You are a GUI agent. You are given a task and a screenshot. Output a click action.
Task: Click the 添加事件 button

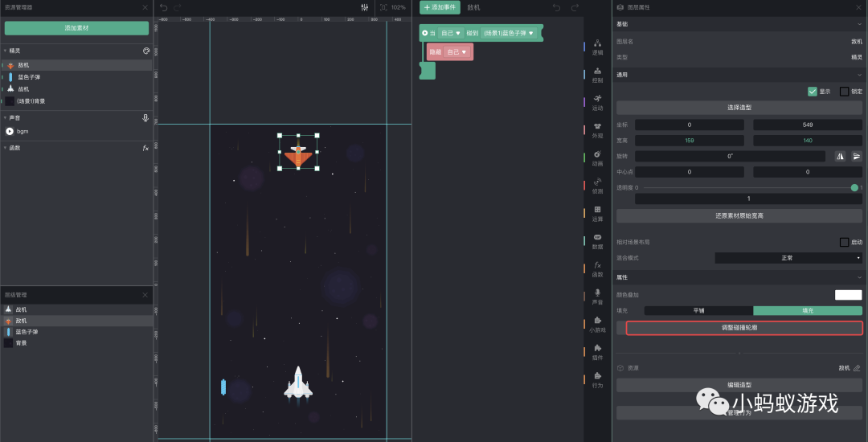pos(440,7)
